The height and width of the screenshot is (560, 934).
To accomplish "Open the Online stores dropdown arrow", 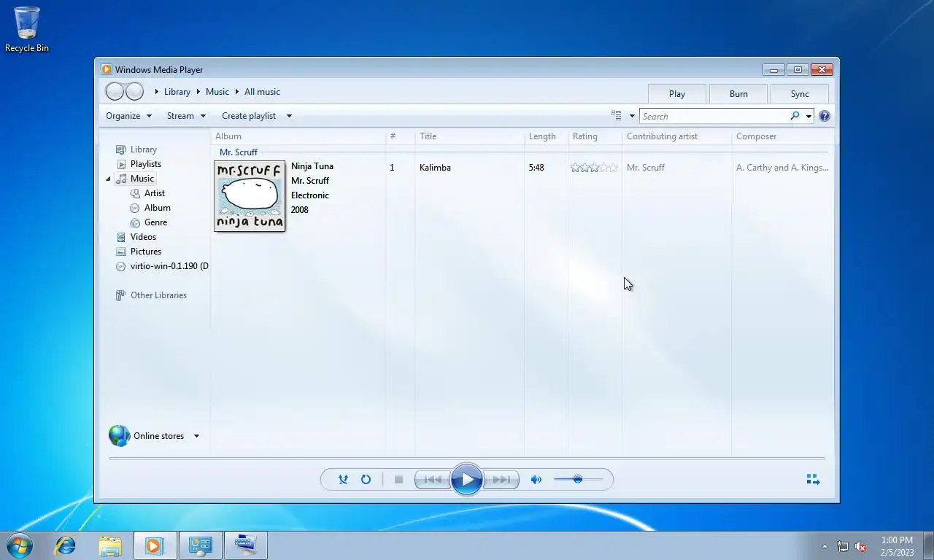I will click(x=196, y=436).
